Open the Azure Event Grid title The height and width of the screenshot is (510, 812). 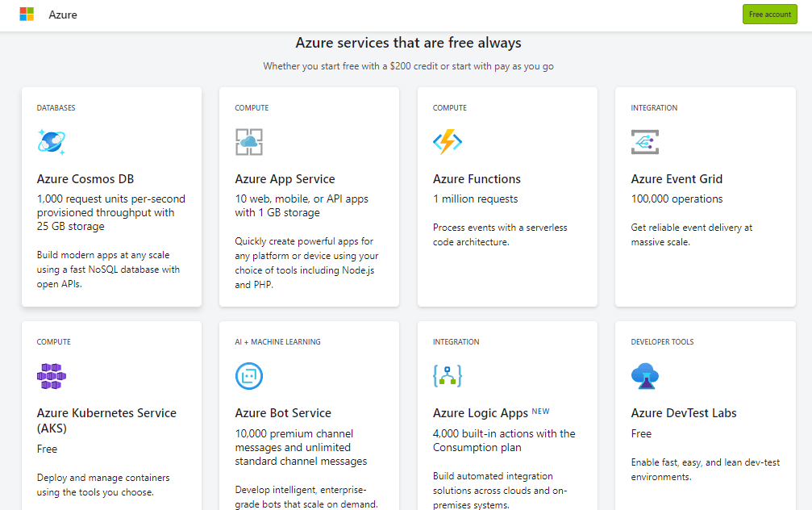[677, 179]
